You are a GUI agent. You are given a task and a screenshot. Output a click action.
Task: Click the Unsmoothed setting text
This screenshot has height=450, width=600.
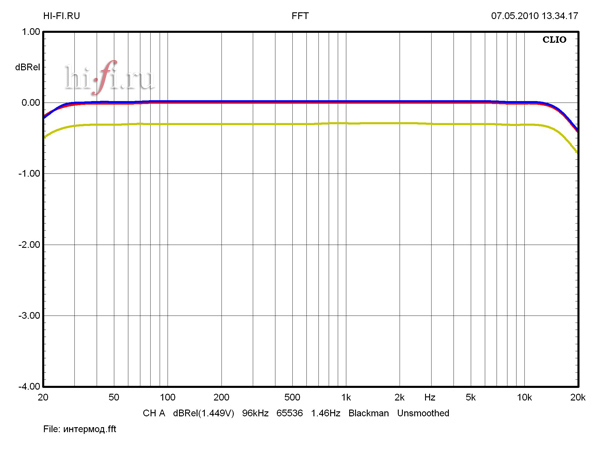[x=423, y=413]
